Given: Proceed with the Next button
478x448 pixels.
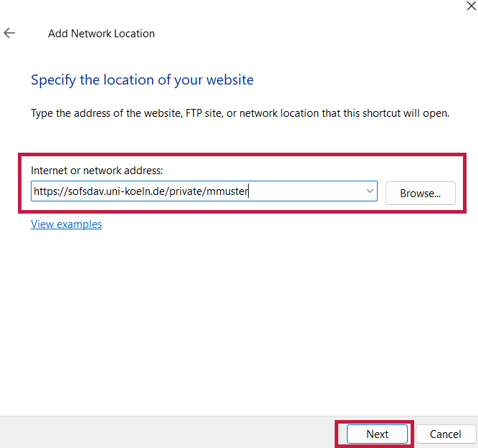Looking at the screenshot, I should click(x=377, y=434).
